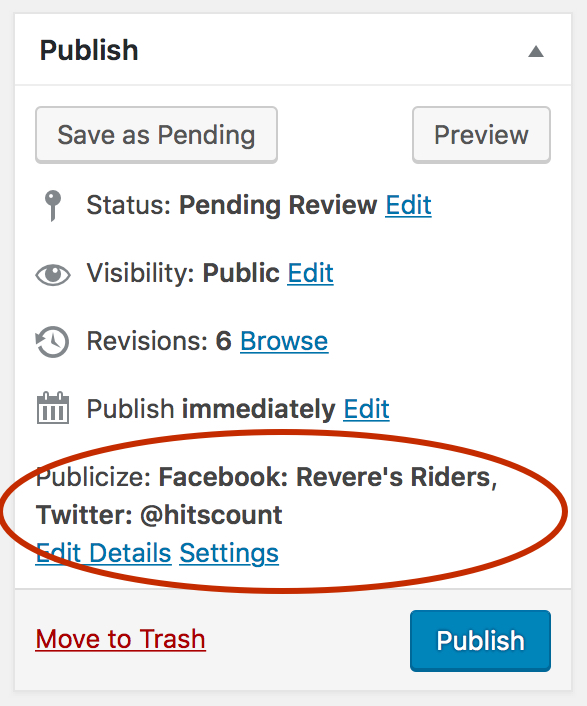Save the post as Pending
Viewport: 587px width, 706px height.
156,135
